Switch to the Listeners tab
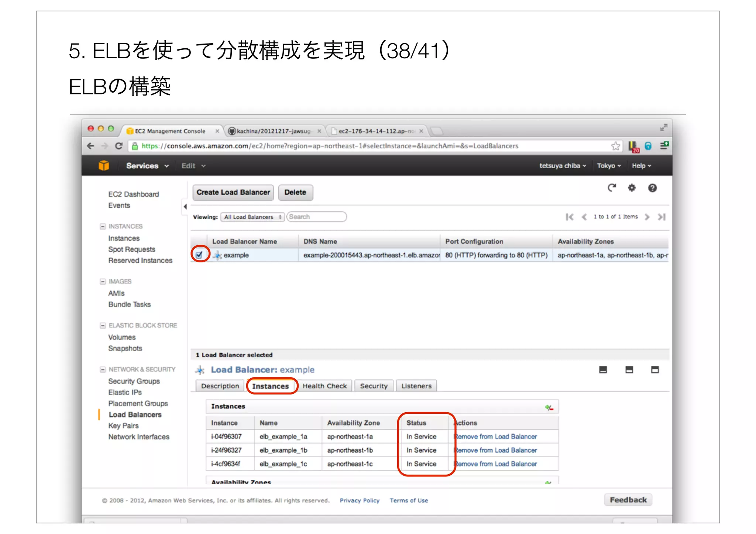The width and height of the screenshot is (756, 534). tap(416, 386)
